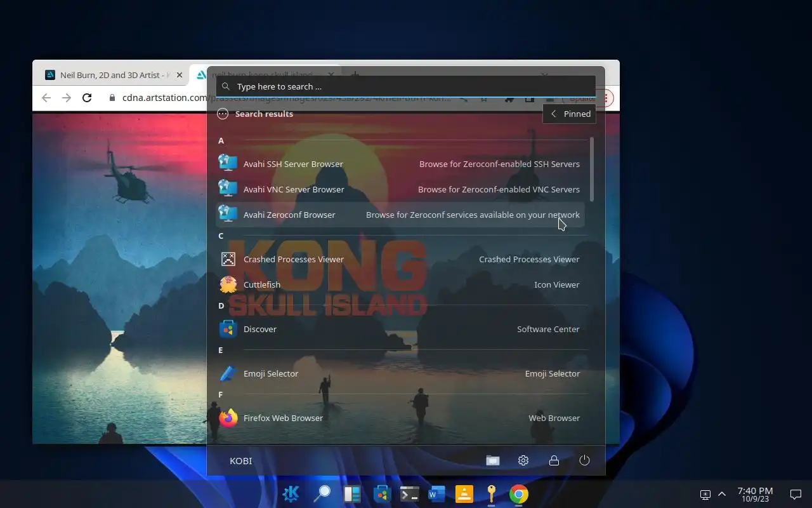The image size is (812, 508).
Task: Launch Discover store from the taskbar
Action: (x=382, y=494)
